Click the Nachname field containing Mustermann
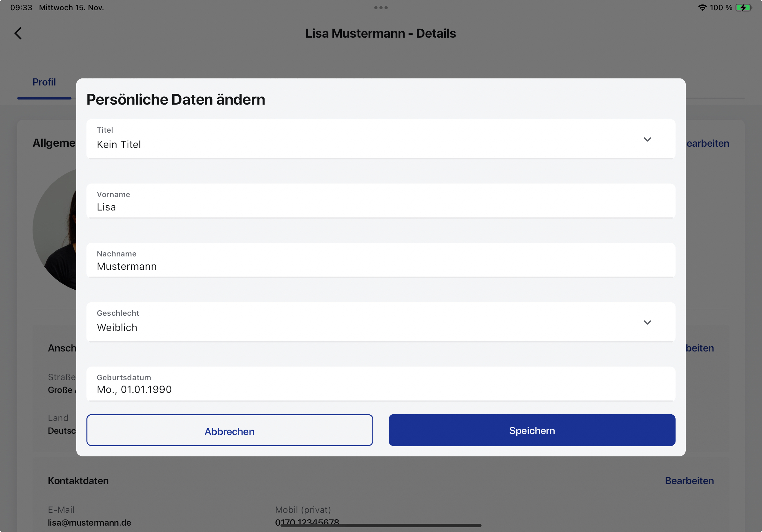Screen dimensions: 762x532 click(x=381, y=260)
